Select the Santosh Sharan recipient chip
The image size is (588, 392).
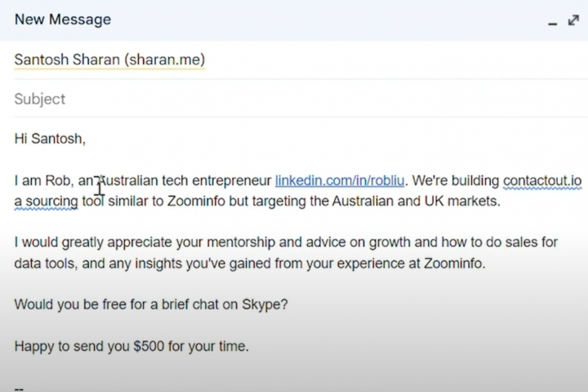[x=109, y=60]
